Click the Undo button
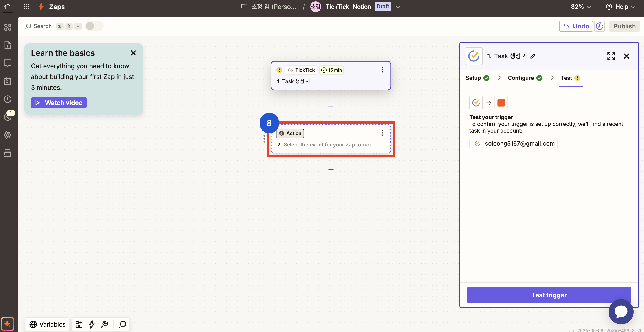Screen dimensions: 644x332 [576, 26]
